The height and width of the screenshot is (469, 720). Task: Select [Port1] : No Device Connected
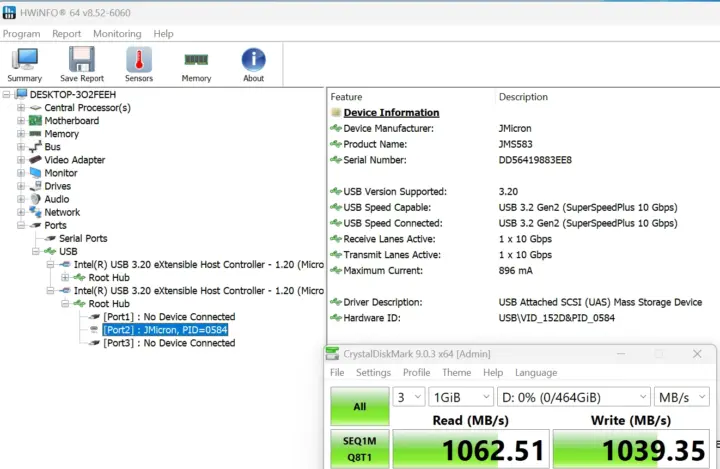(169, 317)
